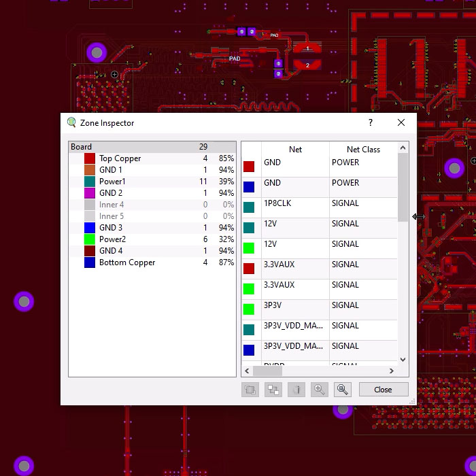Click the left arrow of the horizontal scrollbar

tap(247, 371)
